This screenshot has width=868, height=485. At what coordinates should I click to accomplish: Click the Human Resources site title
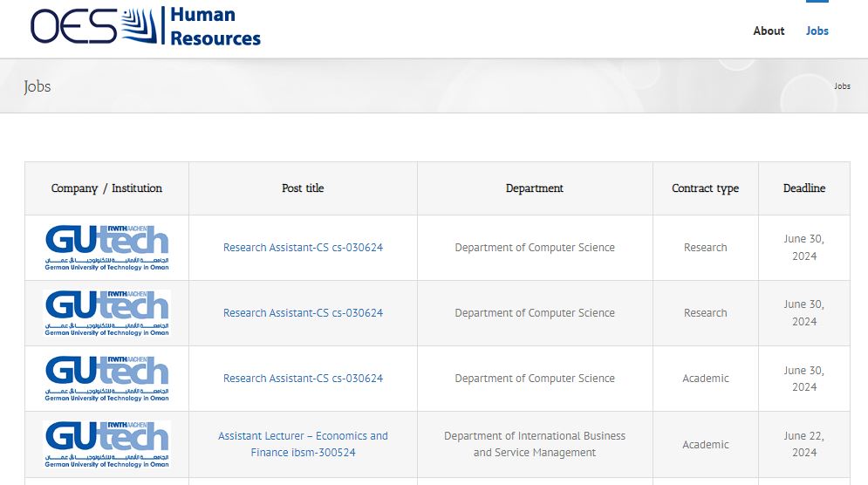pyautogui.click(x=215, y=26)
